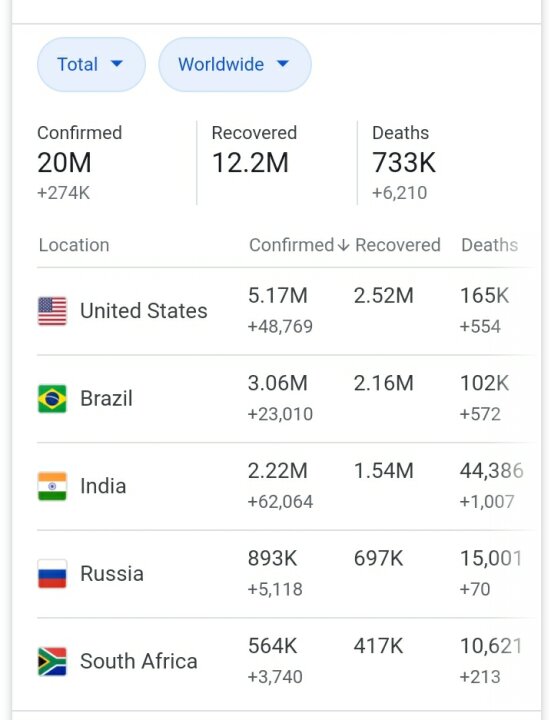Click the India flag icon
551x720 pixels.
(x=52, y=486)
